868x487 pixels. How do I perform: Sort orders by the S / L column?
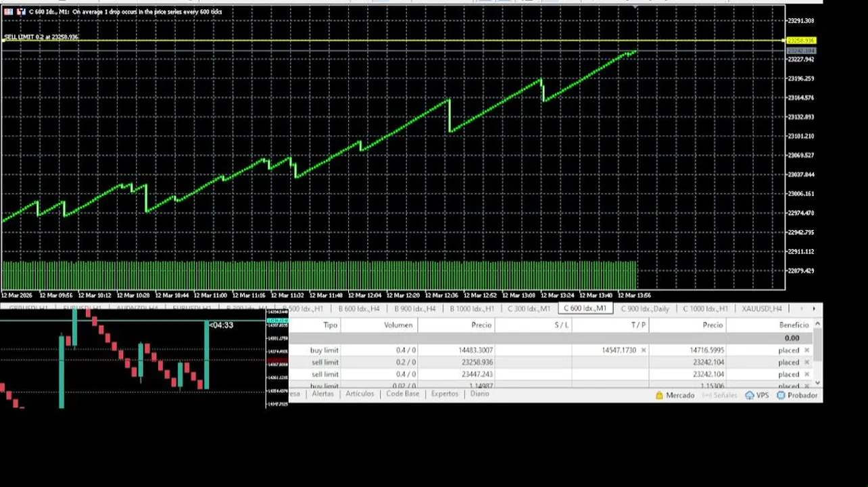pos(533,325)
